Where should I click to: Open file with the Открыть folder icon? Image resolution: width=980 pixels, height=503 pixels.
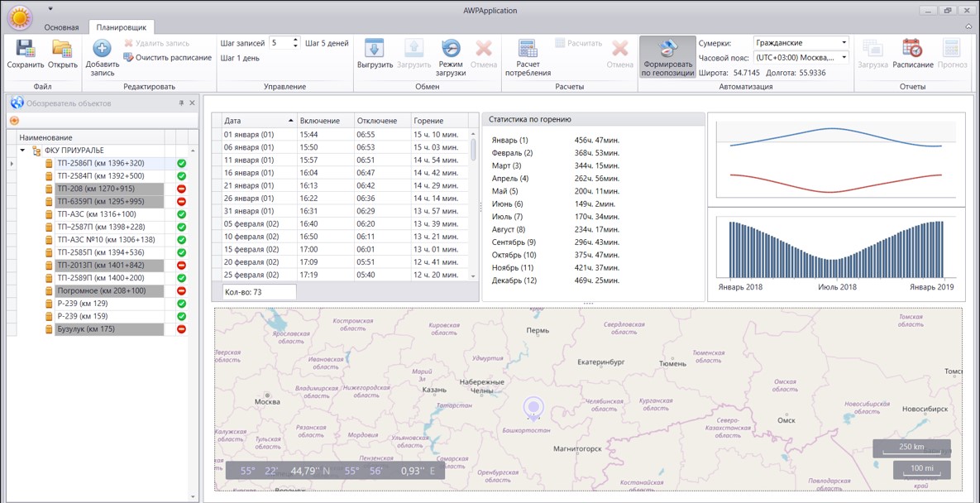62,49
